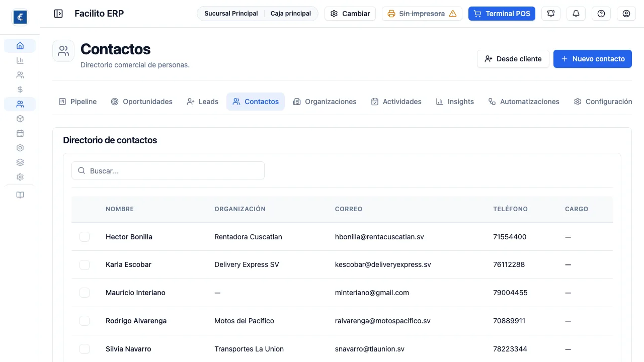Viewport: 644px width, 362px height.
Task: Go to the home icon in sidebar
Action: pyautogui.click(x=20, y=46)
